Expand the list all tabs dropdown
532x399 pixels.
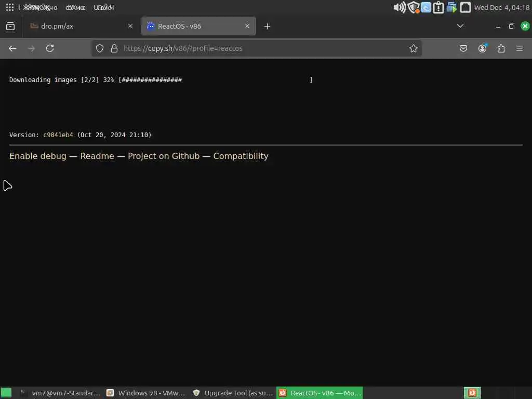coord(460,26)
